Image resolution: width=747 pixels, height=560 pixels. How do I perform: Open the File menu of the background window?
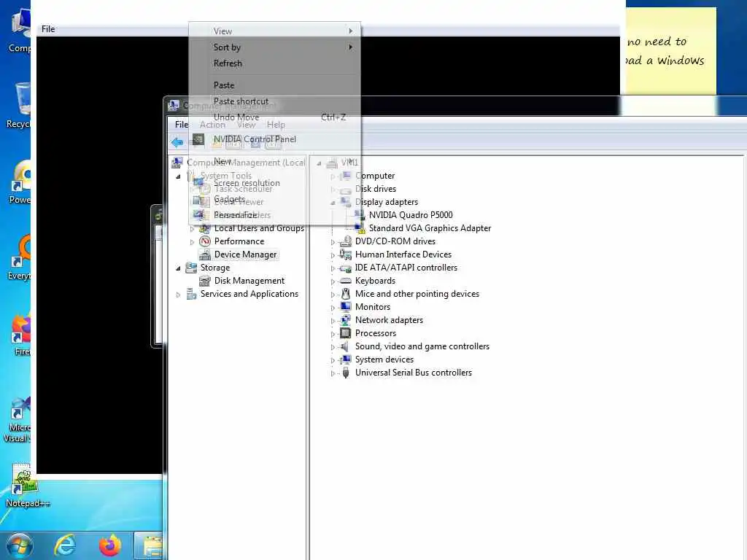(x=48, y=29)
